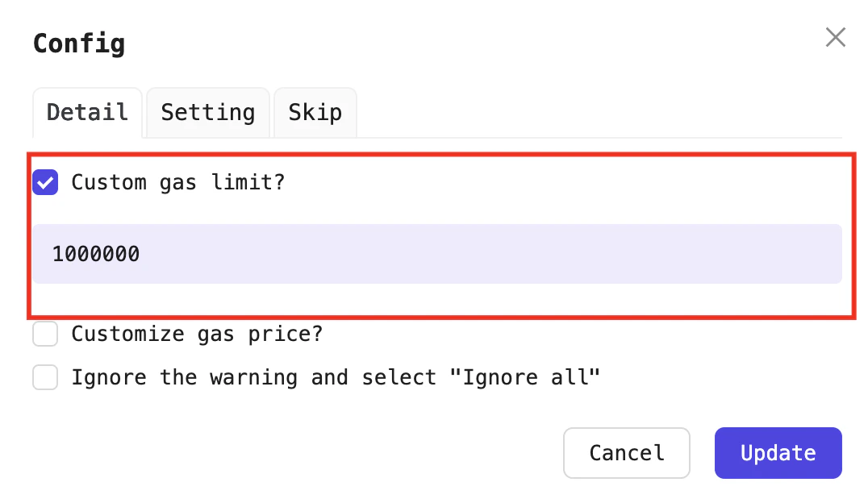Hit the X icon opposite the Config title
This screenshot has height=503, width=868.
[835, 37]
